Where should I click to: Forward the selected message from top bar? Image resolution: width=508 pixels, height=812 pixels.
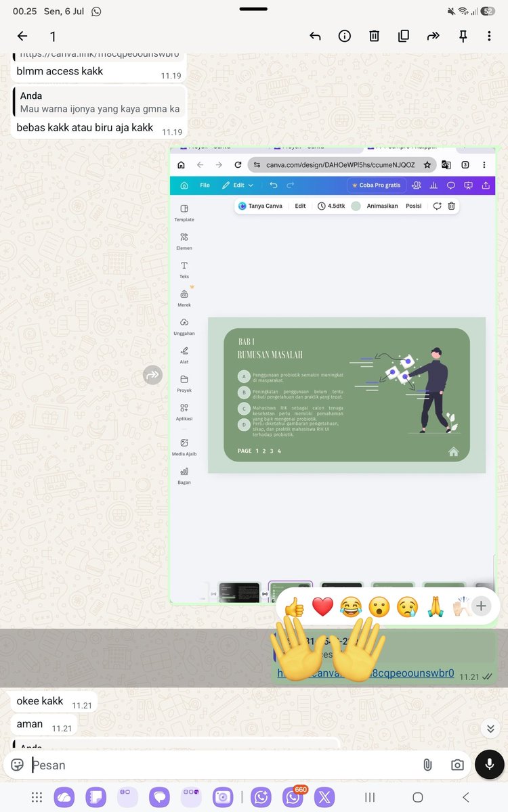(433, 37)
